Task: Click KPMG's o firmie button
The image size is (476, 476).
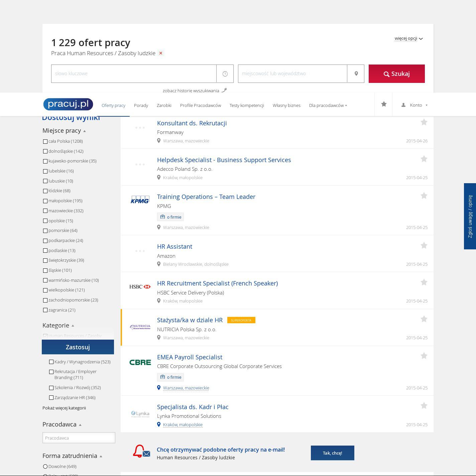Action: (x=170, y=217)
